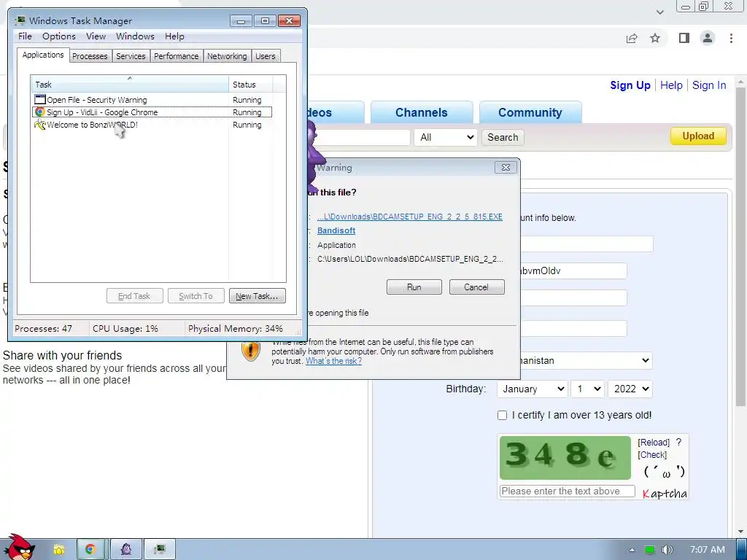This screenshot has width=747, height=560.
Task: Switch to Chrome in the taskbar
Action: pos(90,550)
